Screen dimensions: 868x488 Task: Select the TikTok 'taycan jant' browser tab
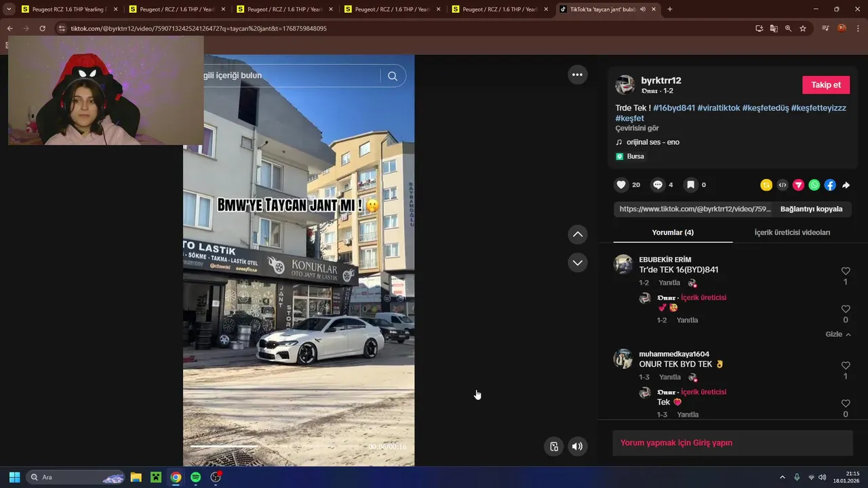coord(609,9)
